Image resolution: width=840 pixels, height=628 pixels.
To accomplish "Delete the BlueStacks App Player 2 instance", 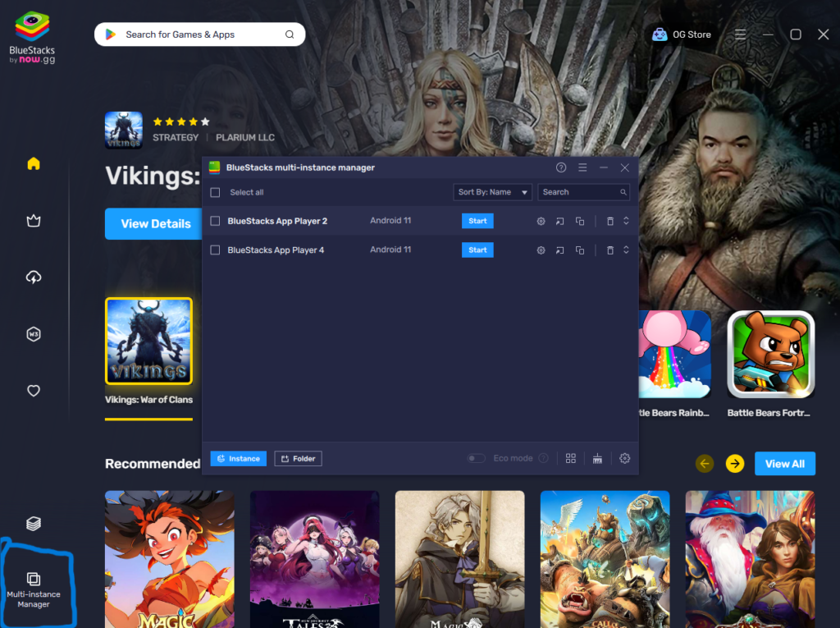I will (x=609, y=221).
